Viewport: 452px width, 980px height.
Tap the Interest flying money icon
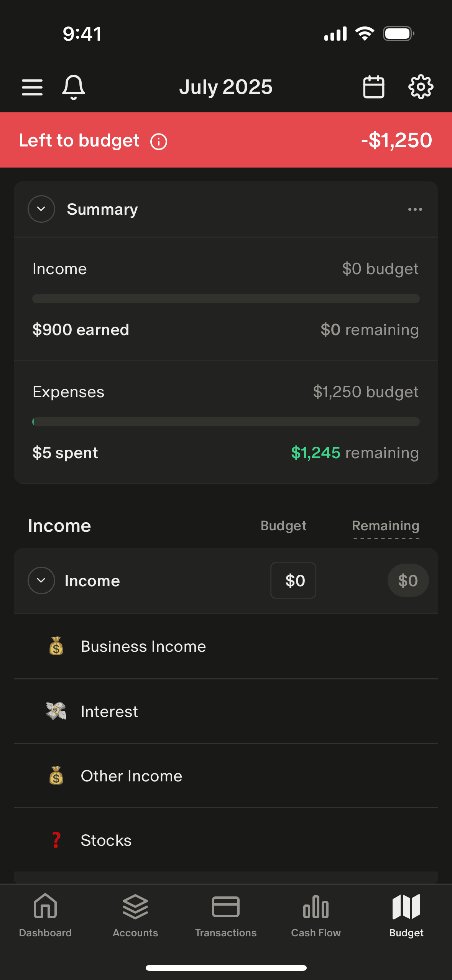click(x=56, y=711)
